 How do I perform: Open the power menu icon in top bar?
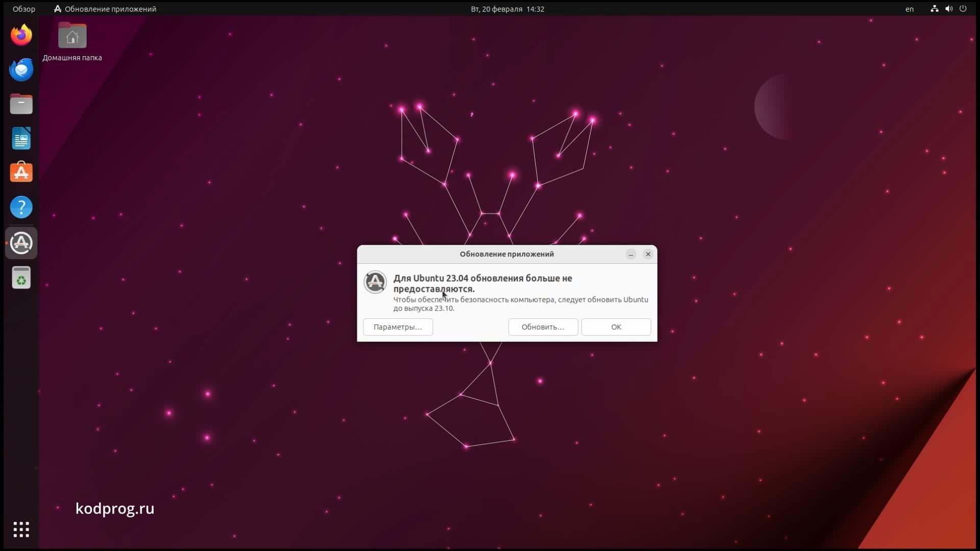(x=963, y=9)
